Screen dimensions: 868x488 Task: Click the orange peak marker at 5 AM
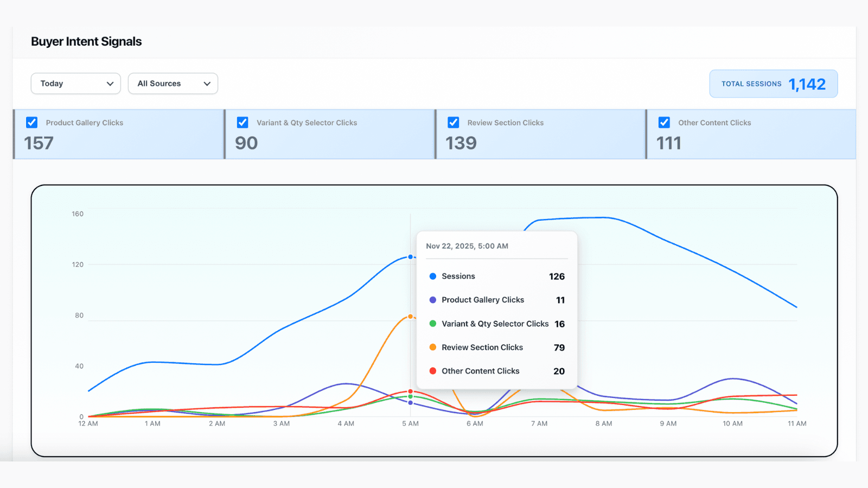click(x=411, y=316)
